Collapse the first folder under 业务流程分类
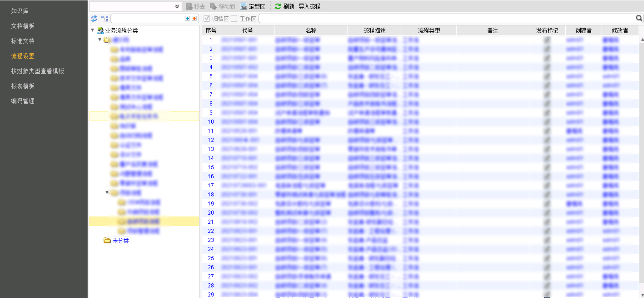The image size is (644, 298). coord(100,39)
